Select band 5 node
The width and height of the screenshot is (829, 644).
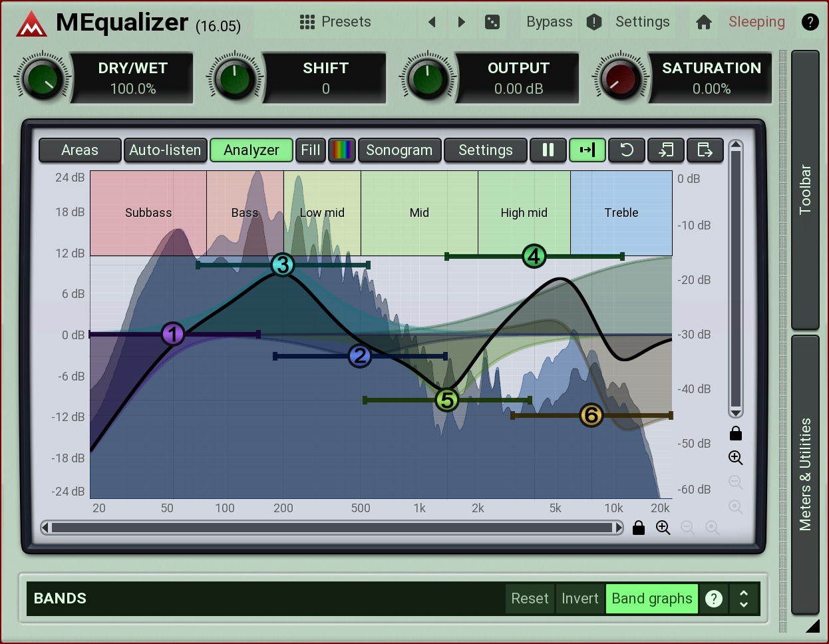(447, 400)
